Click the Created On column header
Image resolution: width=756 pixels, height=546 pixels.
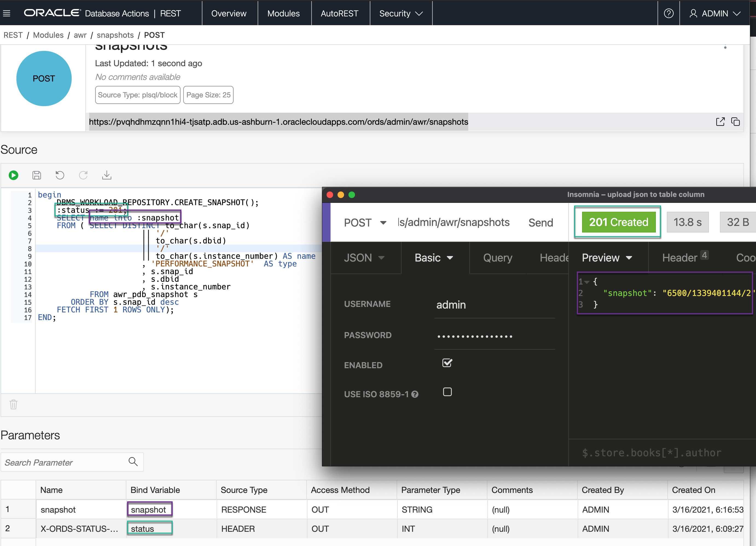(706, 490)
